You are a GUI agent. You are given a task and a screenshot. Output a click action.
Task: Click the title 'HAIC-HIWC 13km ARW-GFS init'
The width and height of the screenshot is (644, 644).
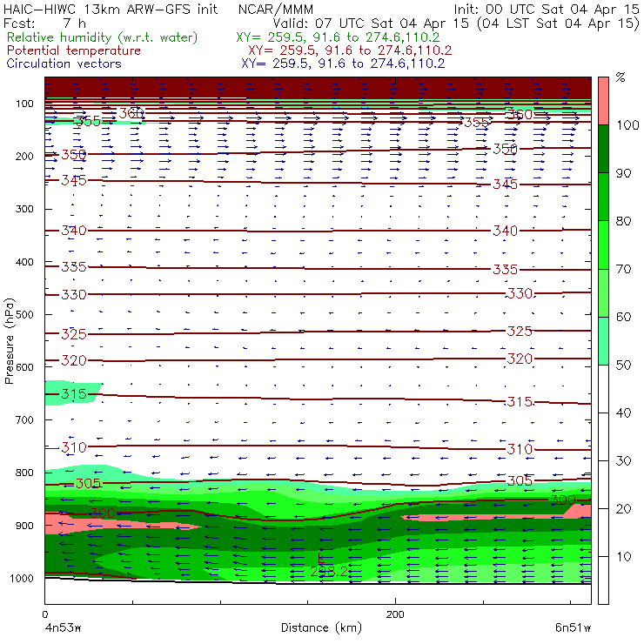[111, 9]
